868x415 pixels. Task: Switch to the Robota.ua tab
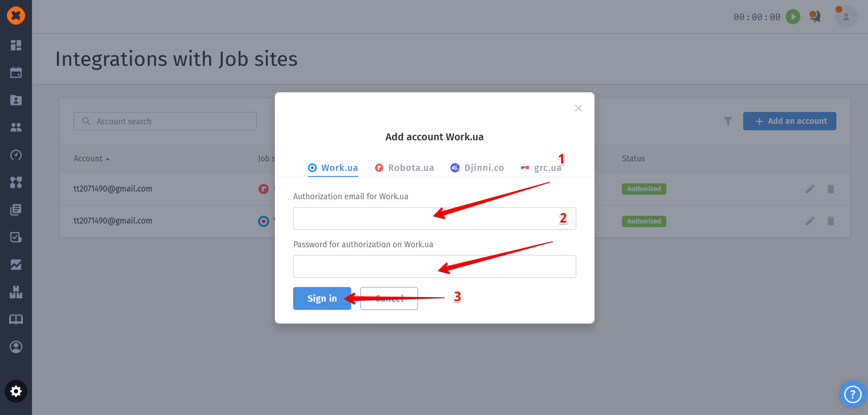tap(404, 168)
